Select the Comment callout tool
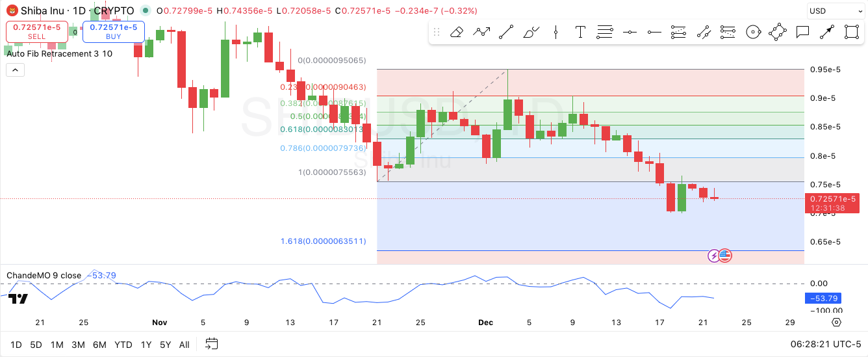The image size is (868, 357). point(802,32)
